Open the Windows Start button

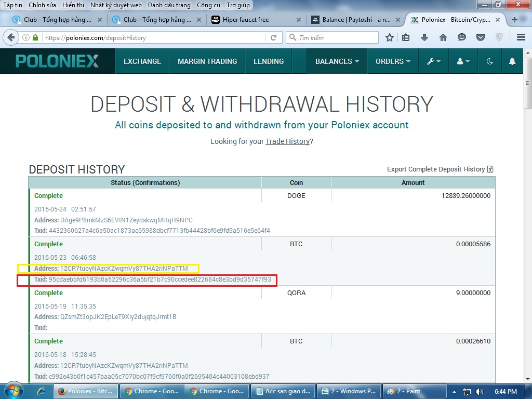(x=13, y=391)
